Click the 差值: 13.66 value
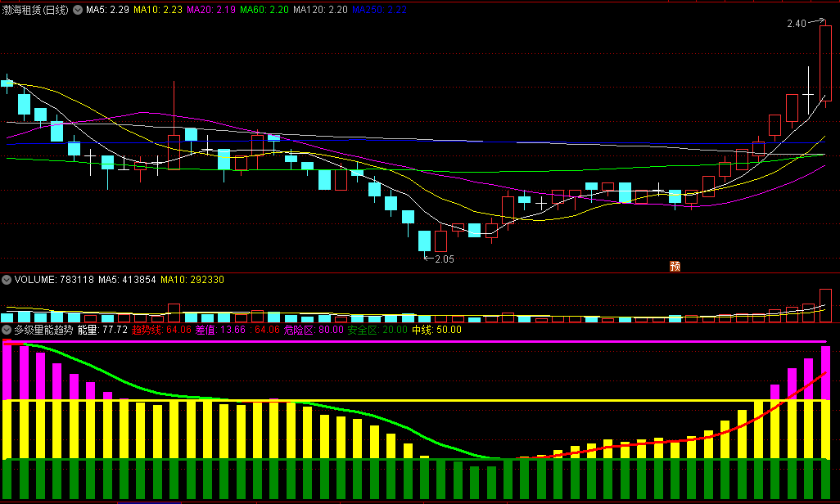Viewport: 840px width, 504px height. pos(220,330)
